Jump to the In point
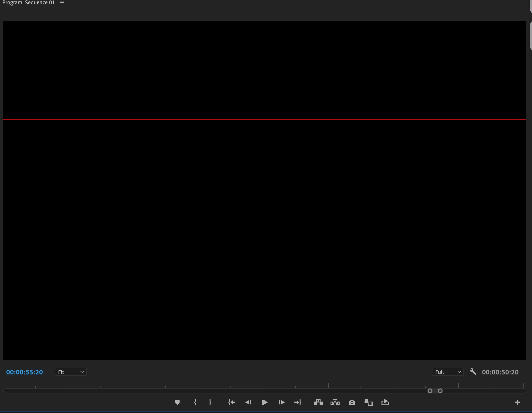The image size is (532, 413). 232,402
